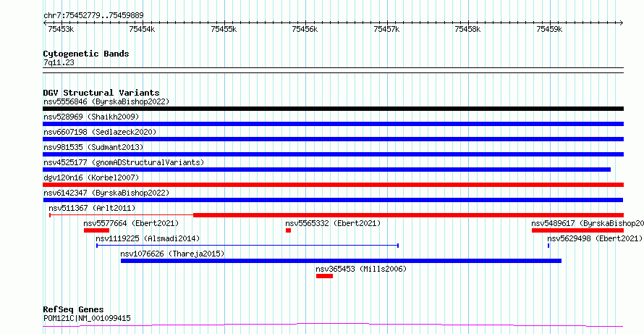Select the red bar under nsv5489617
The height and width of the screenshot is (334, 644).
click(577, 230)
